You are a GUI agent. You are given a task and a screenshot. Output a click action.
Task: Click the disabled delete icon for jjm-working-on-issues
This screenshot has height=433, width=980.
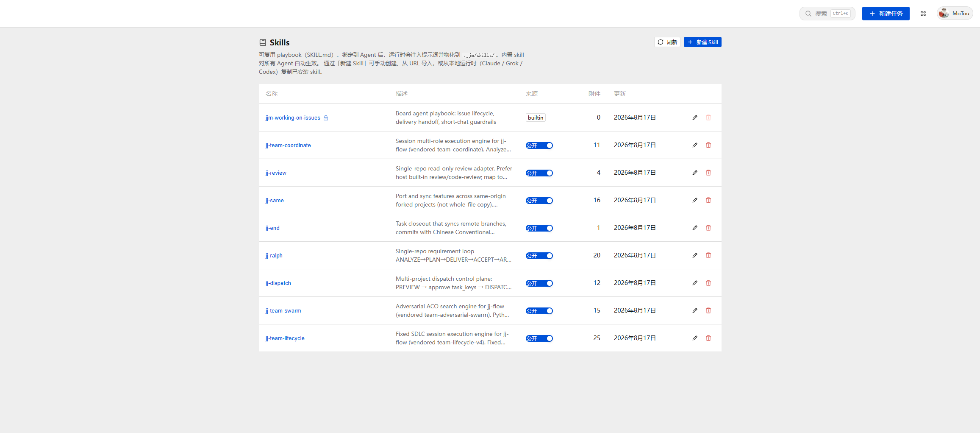[708, 117]
